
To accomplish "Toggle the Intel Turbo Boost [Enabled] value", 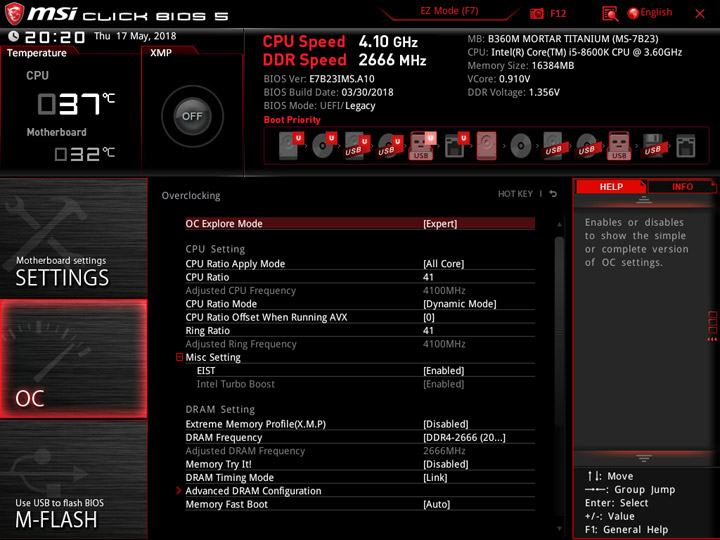I will 444,384.
